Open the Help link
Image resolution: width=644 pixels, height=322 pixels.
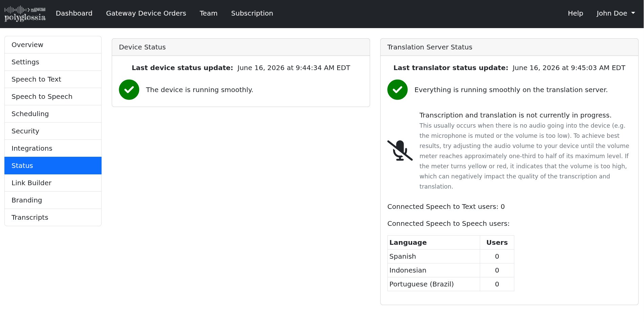(x=575, y=13)
